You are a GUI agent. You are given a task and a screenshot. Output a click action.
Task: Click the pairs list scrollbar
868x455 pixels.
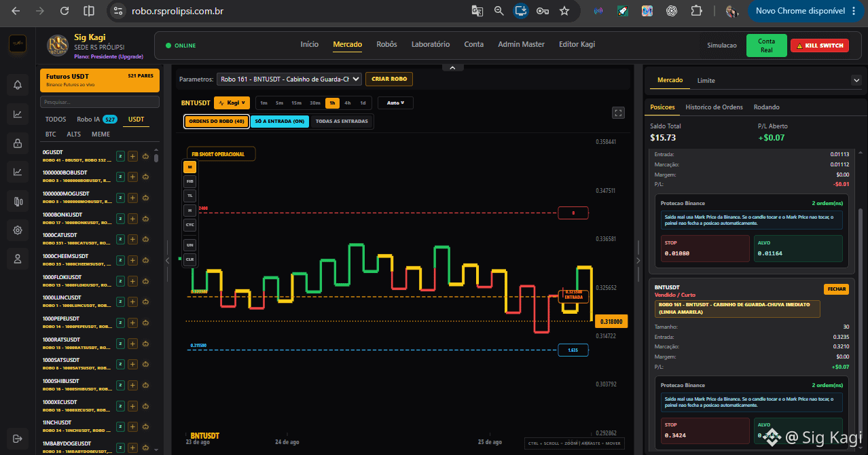pyautogui.click(x=156, y=158)
